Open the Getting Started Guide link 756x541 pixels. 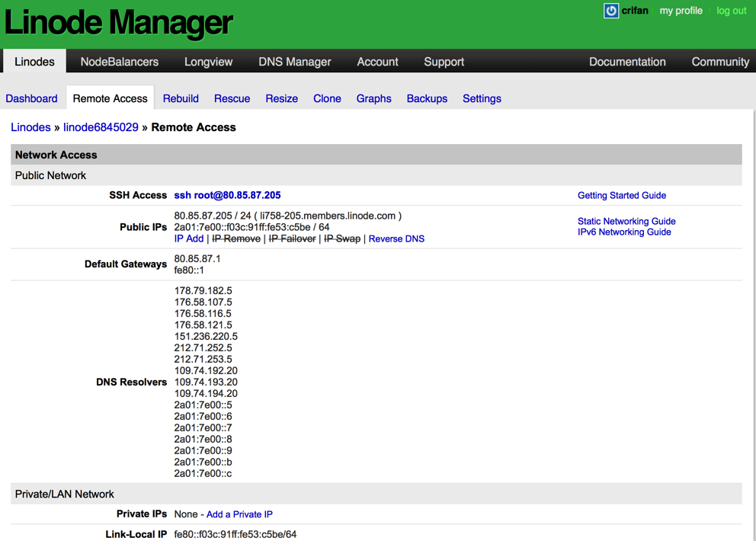(622, 195)
